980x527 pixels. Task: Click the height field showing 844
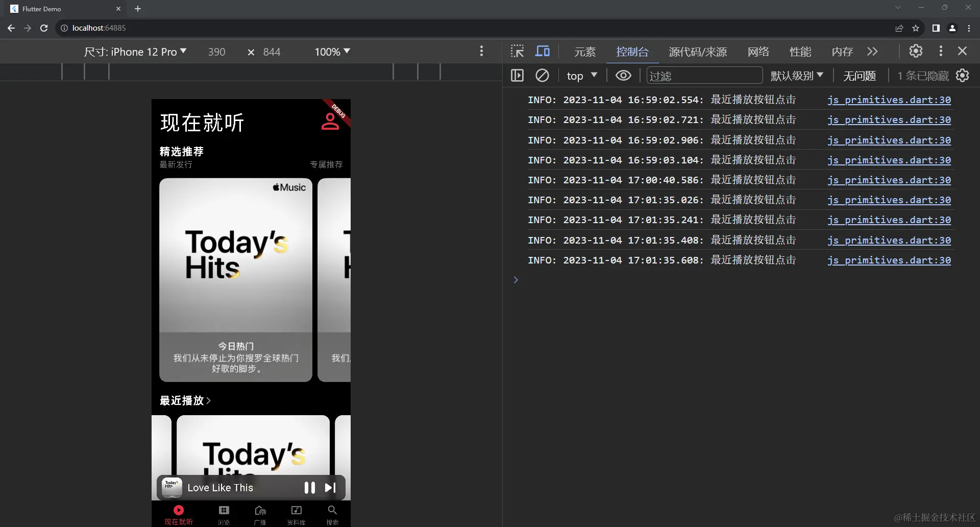272,52
